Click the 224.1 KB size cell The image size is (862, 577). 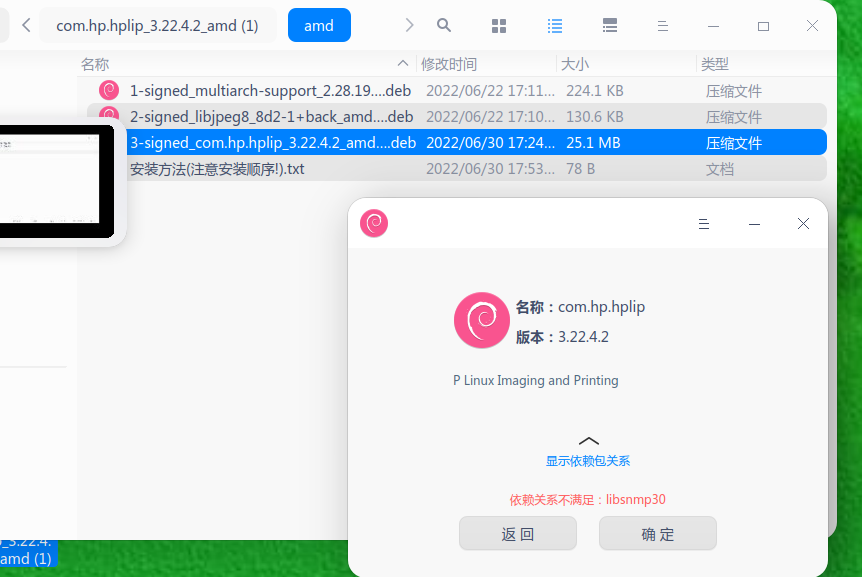click(594, 91)
